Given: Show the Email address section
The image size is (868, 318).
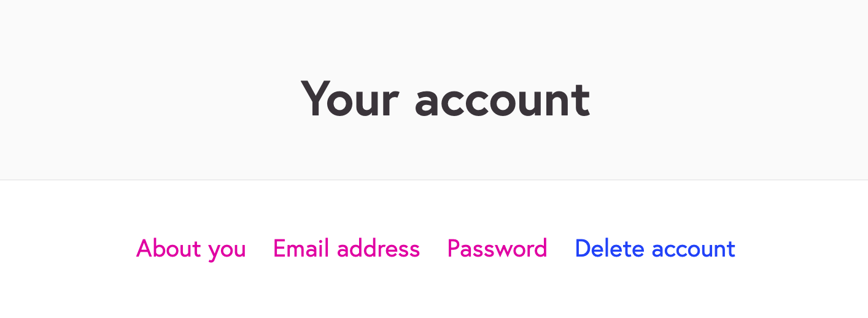Looking at the screenshot, I should [x=346, y=249].
